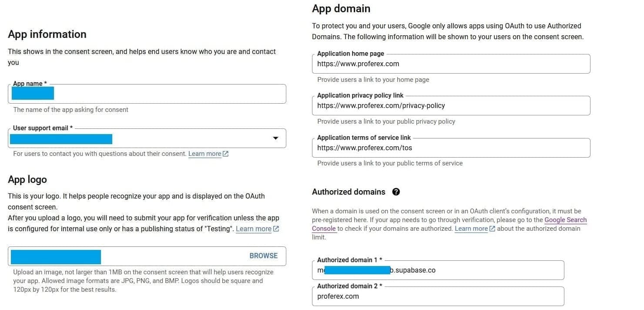This screenshot has width=644, height=310.
Task: Click the Authorized domain 2 field showing proferex.com
Action: 438,296
